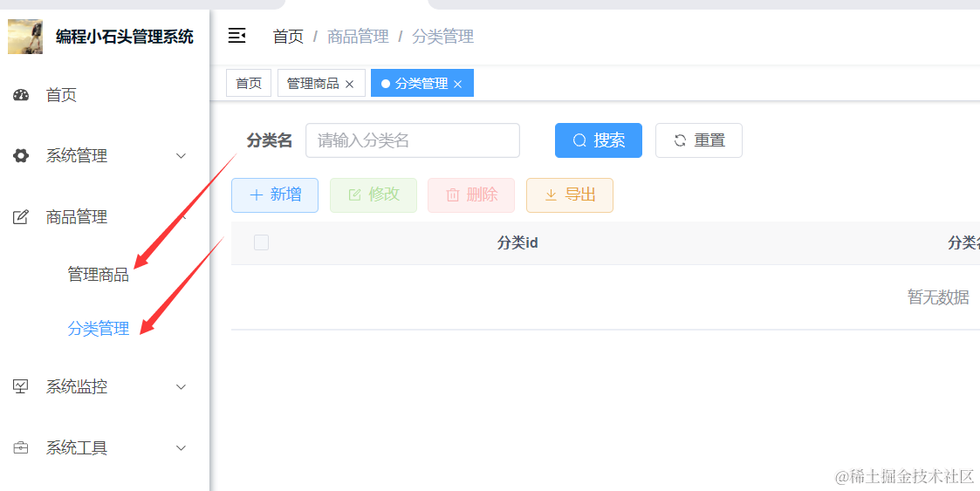This screenshot has width=980, height=491.
Task: Click the toolbox icon for 系统工具
Action: (21, 448)
